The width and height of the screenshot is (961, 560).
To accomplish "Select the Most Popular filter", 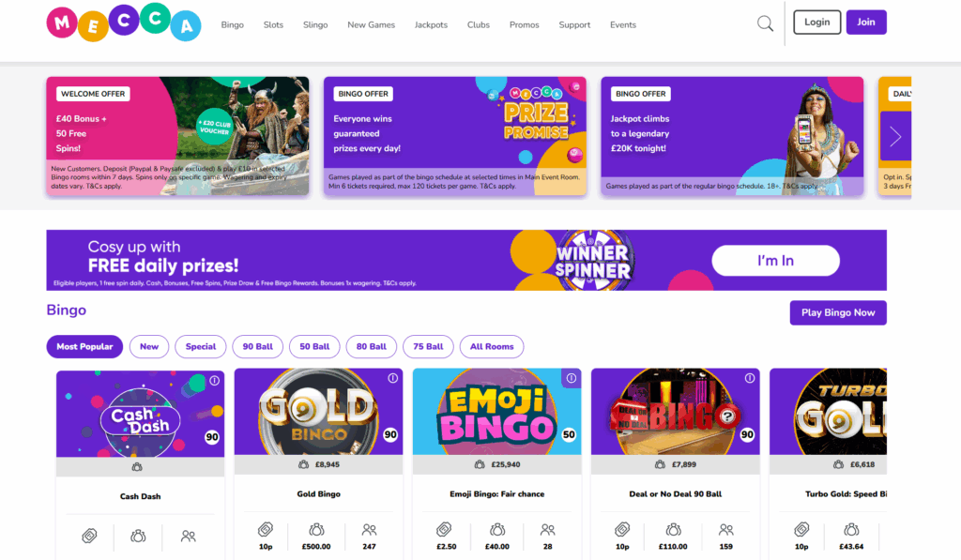I will [x=84, y=347].
